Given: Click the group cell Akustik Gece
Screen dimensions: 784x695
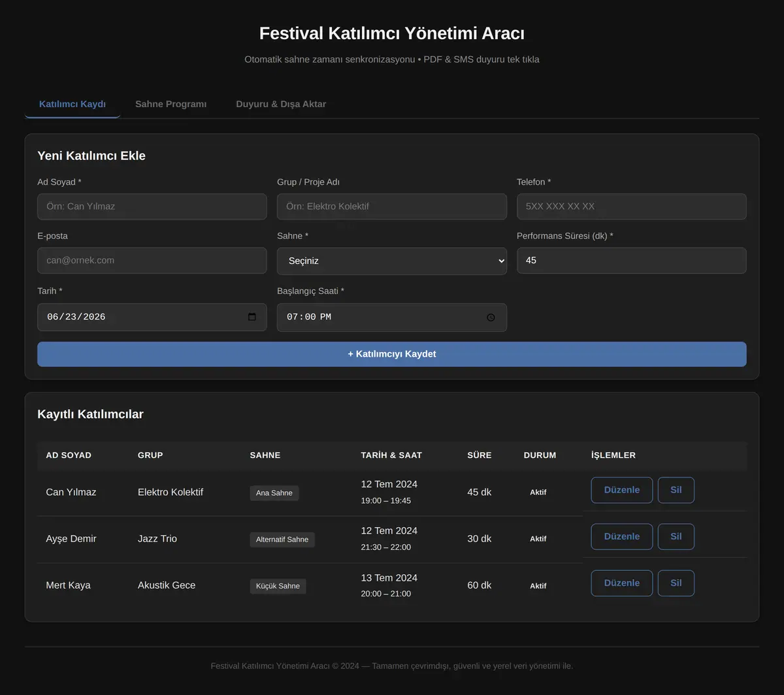Looking at the screenshot, I should [x=167, y=585].
